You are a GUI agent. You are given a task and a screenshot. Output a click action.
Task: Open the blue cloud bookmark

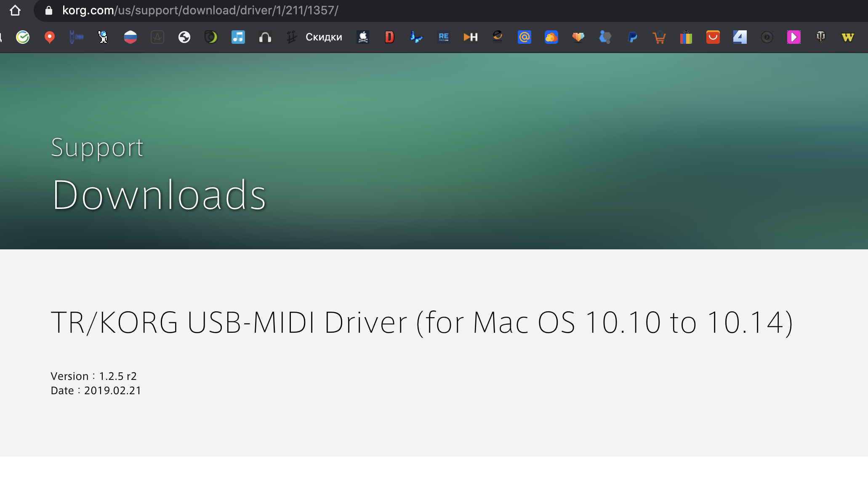pyautogui.click(x=551, y=37)
